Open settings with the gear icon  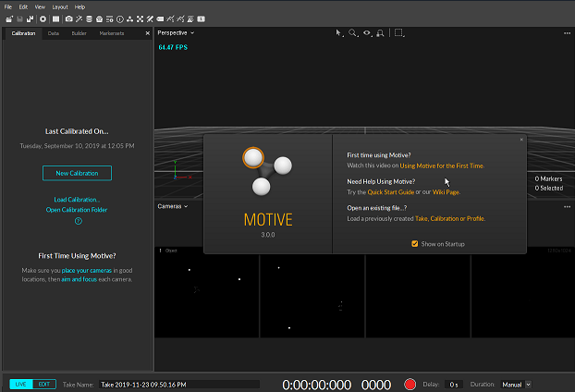click(43, 18)
